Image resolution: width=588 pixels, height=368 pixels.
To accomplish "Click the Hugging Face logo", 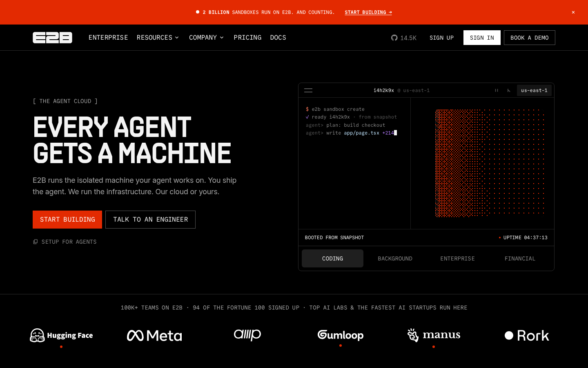I will click(x=61, y=335).
